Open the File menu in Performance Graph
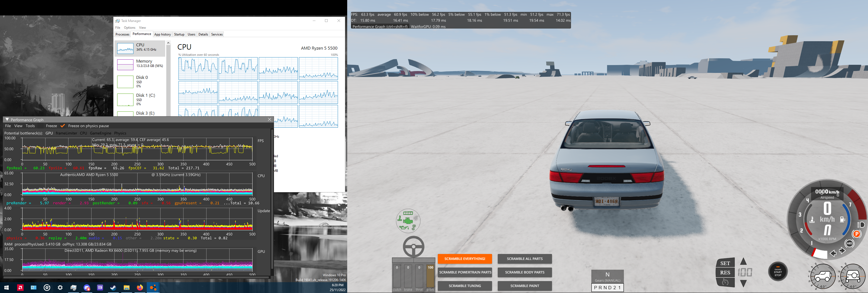This screenshot has width=868, height=293. (8, 126)
